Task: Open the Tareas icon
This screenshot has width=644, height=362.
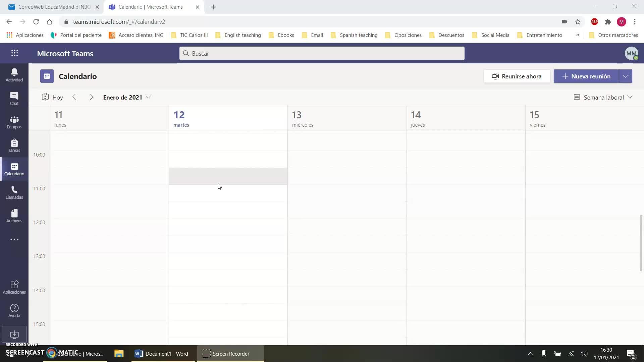Action: coord(14,145)
